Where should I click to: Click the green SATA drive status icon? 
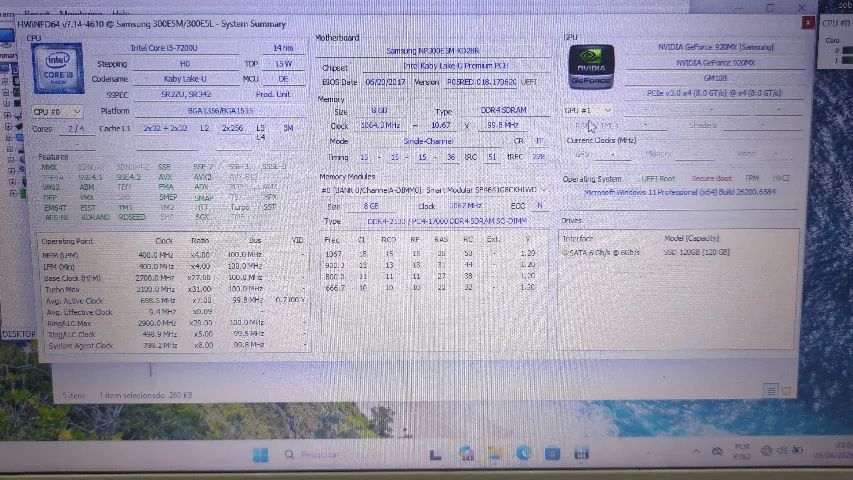click(565, 253)
